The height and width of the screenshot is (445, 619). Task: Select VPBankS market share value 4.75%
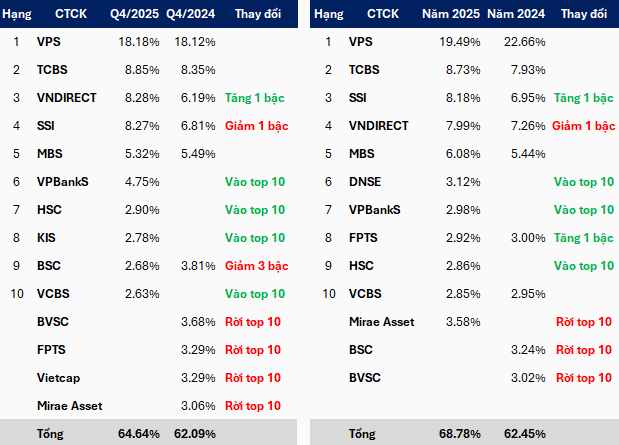(x=139, y=182)
